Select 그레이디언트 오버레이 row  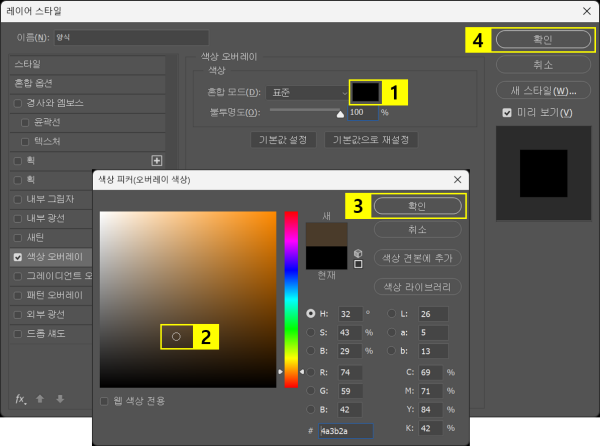(x=51, y=276)
